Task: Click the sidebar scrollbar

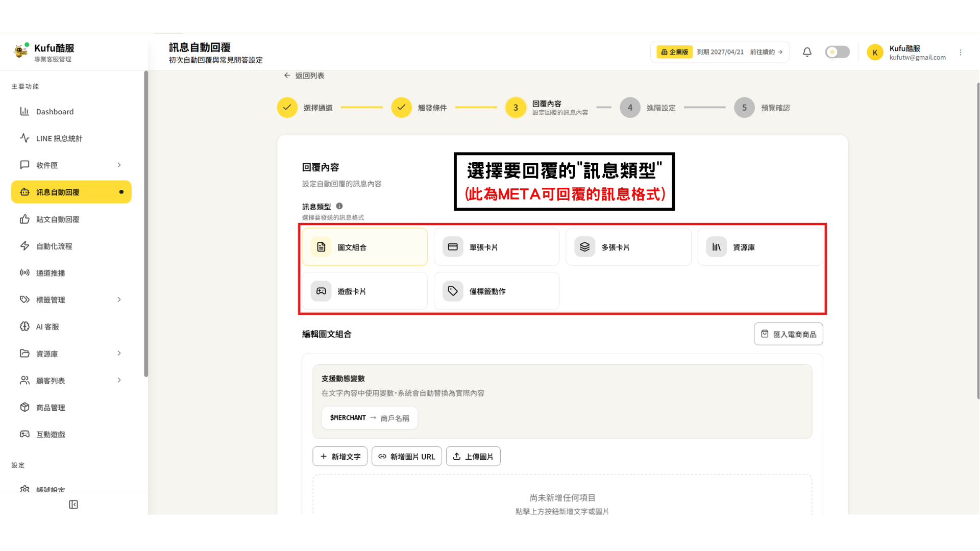Action: (146, 224)
